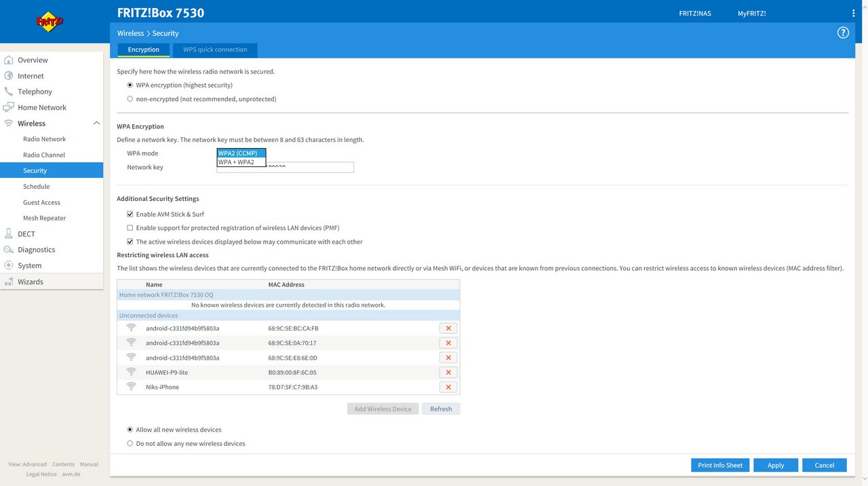Click the Apply button

click(776, 465)
